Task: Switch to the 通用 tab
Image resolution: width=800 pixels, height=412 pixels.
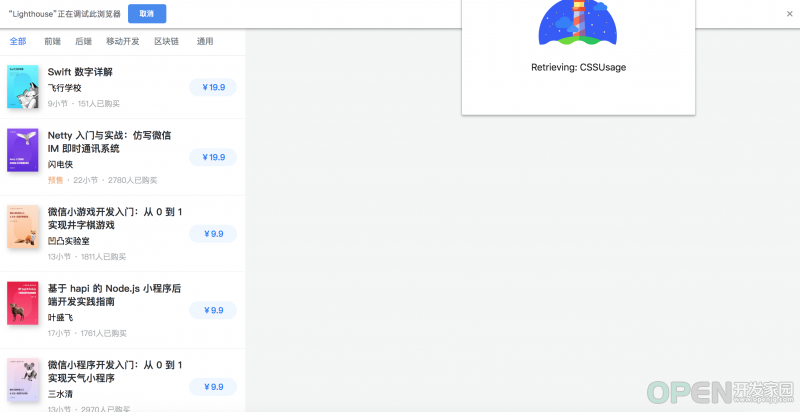Action: pyautogui.click(x=205, y=41)
